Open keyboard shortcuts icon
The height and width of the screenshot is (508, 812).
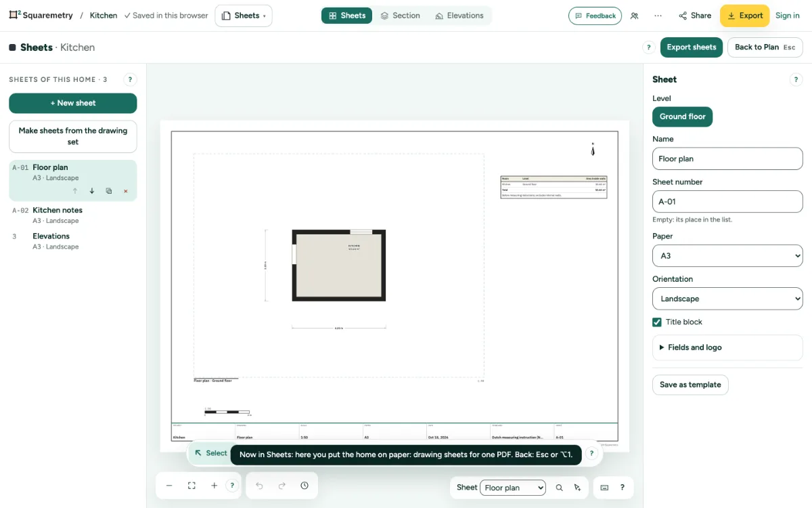[604, 488]
